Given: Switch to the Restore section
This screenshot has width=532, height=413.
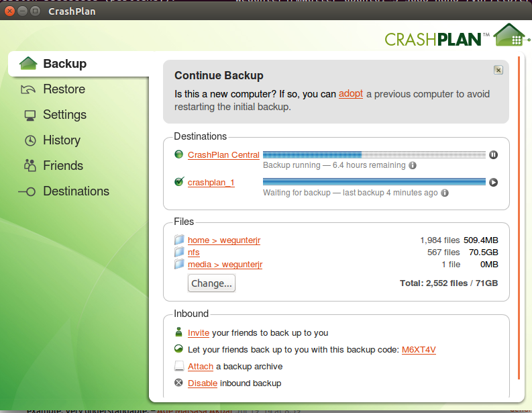Looking at the screenshot, I should point(64,89).
